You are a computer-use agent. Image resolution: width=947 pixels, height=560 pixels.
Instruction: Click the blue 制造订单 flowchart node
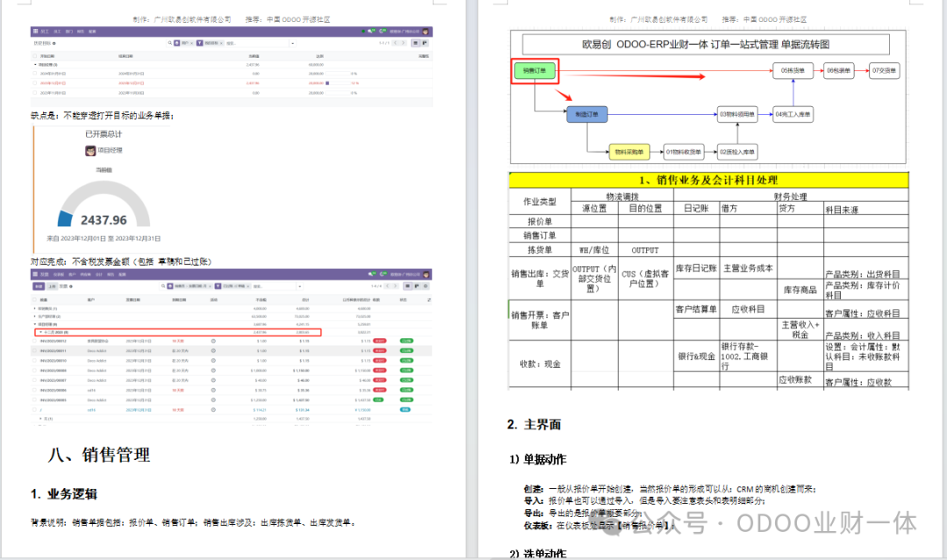tap(587, 114)
